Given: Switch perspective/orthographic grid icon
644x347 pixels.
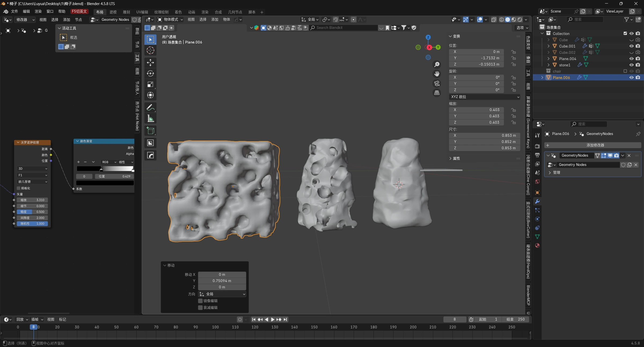Looking at the screenshot, I should click(437, 93).
